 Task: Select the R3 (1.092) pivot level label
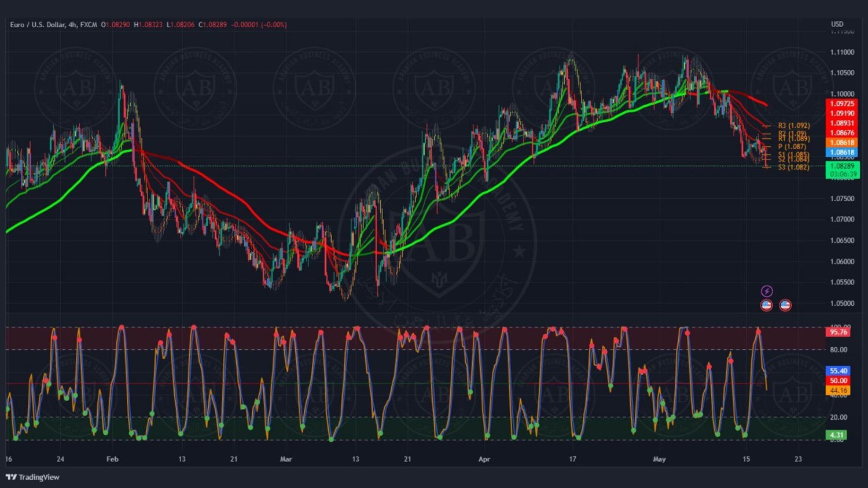coord(793,125)
